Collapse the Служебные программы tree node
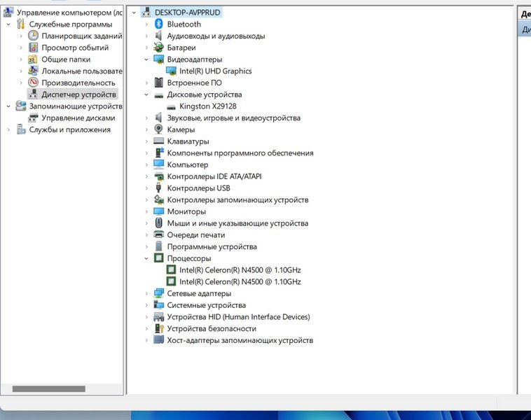This screenshot has height=420, width=531. 8,24
